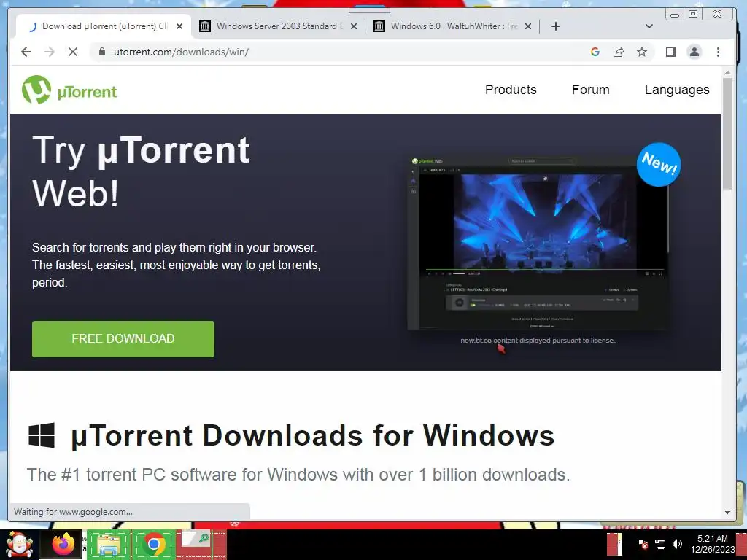747x560 pixels.
Task: Click the Chrome taskbar icon
Action: click(154, 545)
